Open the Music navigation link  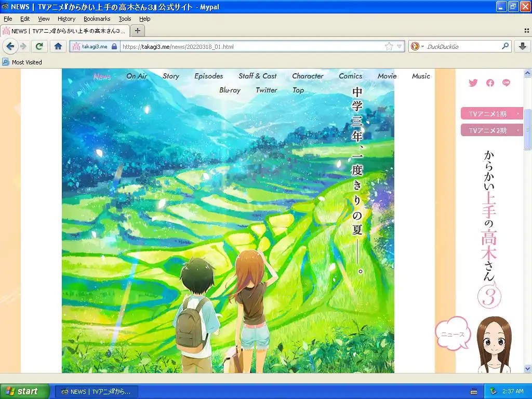(421, 76)
